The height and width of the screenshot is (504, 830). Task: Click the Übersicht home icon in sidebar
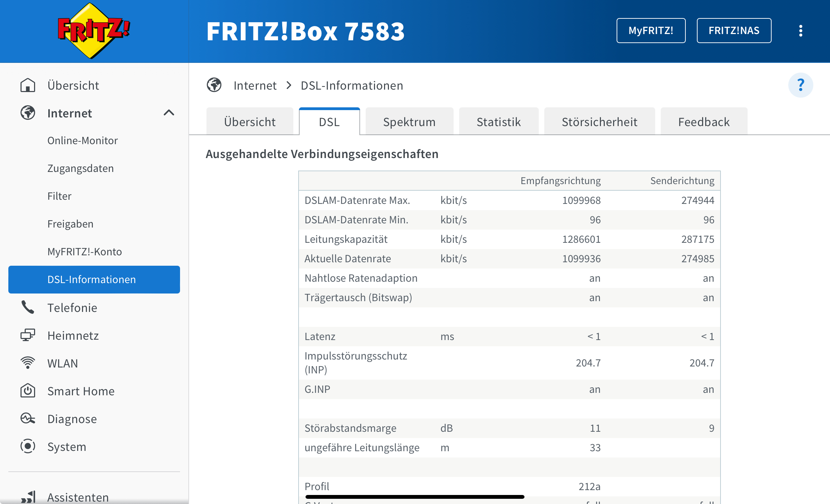pos(28,85)
